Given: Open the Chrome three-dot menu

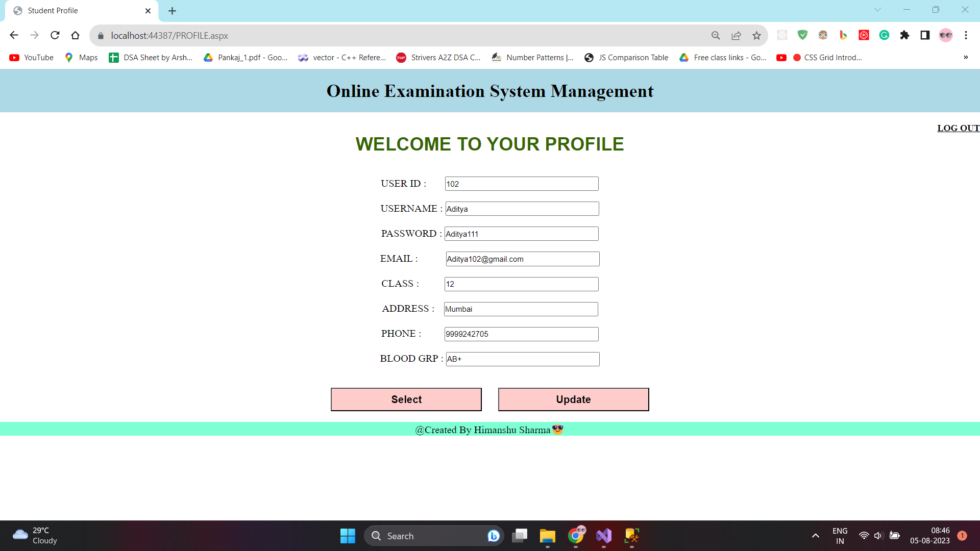Looking at the screenshot, I should pos(966,35).
